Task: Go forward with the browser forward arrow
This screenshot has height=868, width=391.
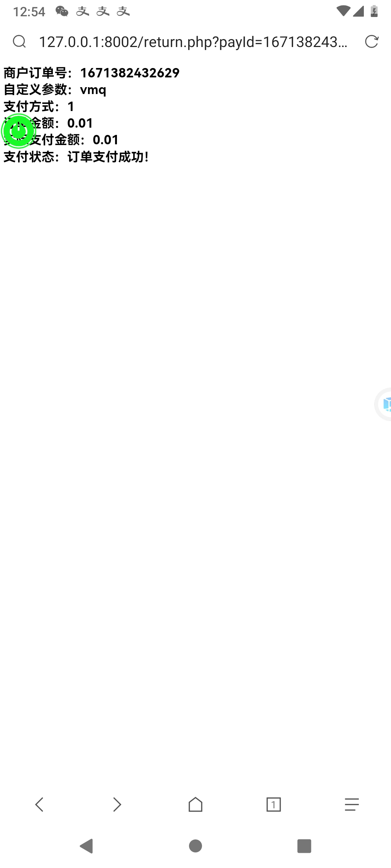Action: click(x=117, y=805)
